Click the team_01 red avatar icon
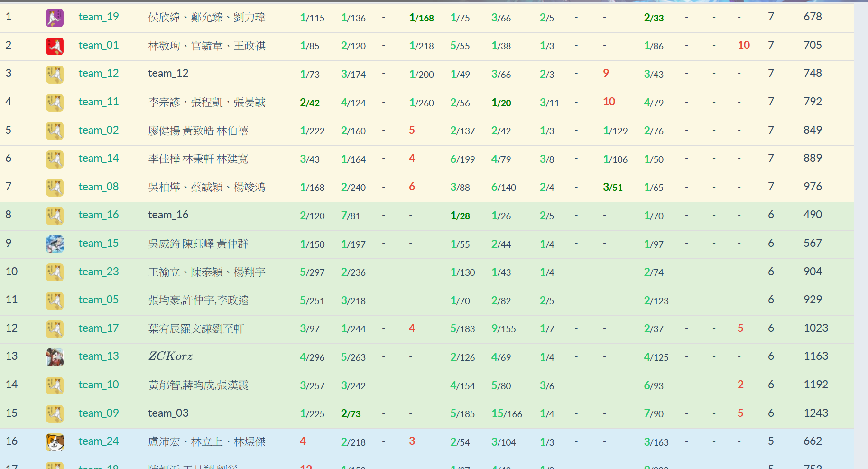This screenshot has width=868, height=469. click(x=55, y=46)
